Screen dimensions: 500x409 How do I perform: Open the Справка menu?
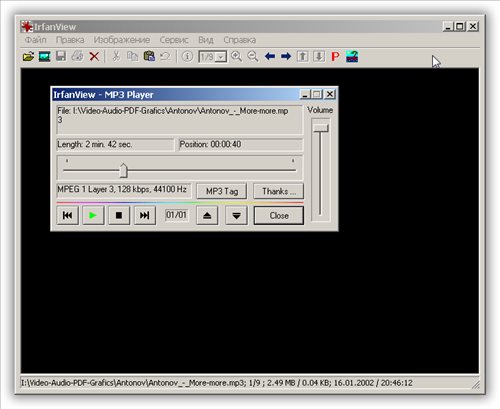click(240, 40)
